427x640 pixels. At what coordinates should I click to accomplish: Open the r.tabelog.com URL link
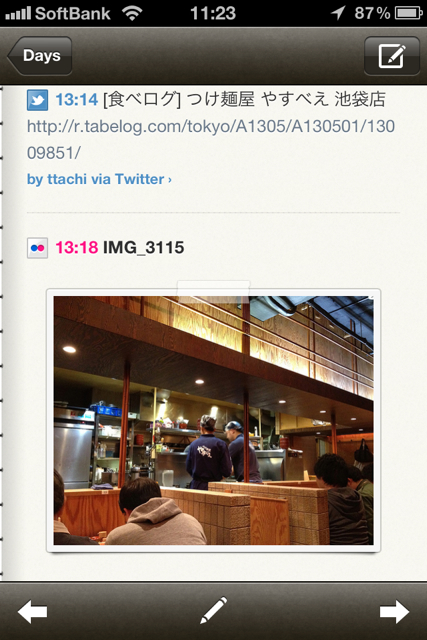[x=211, y=140]
